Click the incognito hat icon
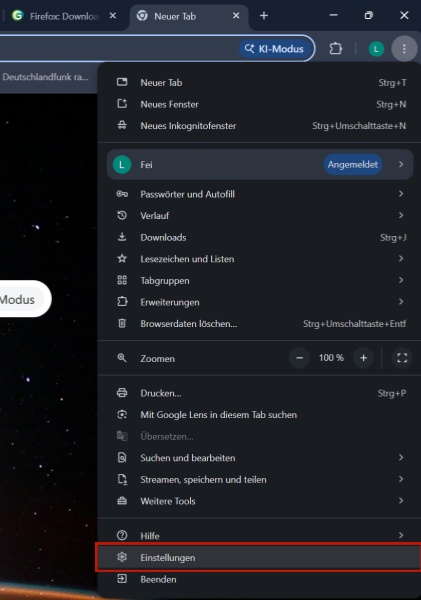This screenshot has height=600, width=421. (x=122, y=125)
